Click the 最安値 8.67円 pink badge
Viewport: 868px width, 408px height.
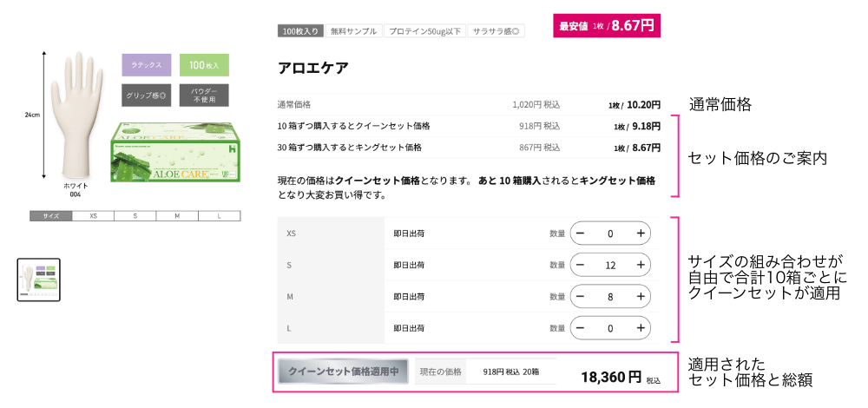click(607, 25)
